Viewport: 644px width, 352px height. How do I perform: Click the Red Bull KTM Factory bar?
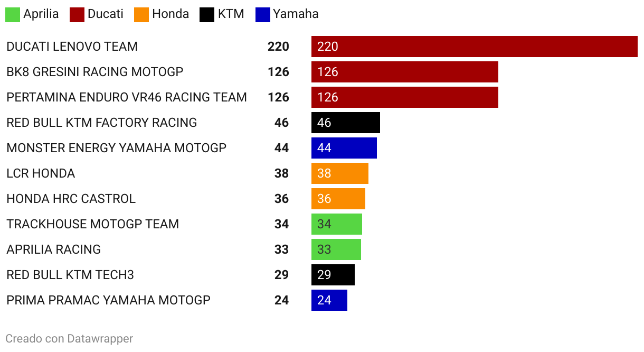(x=346, y=123)
